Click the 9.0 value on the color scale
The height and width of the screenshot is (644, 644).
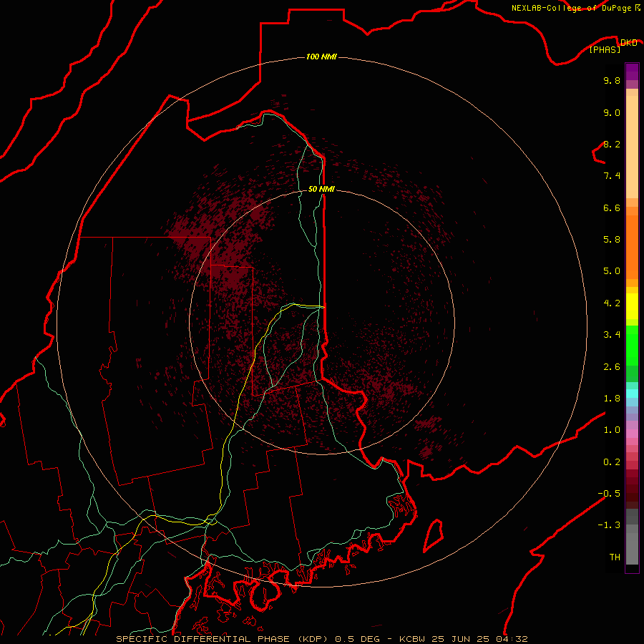(x=612, y=112)
